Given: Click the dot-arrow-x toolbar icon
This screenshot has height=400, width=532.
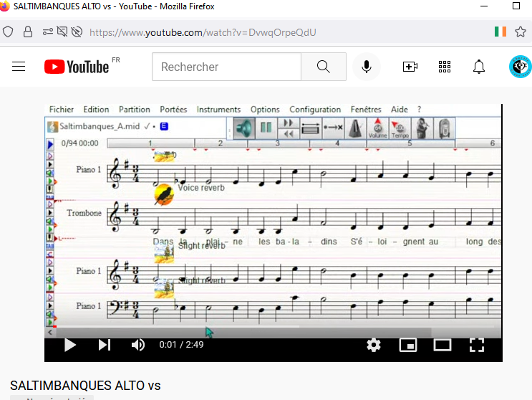Looking at the screenshot, I should coord(333,128).
